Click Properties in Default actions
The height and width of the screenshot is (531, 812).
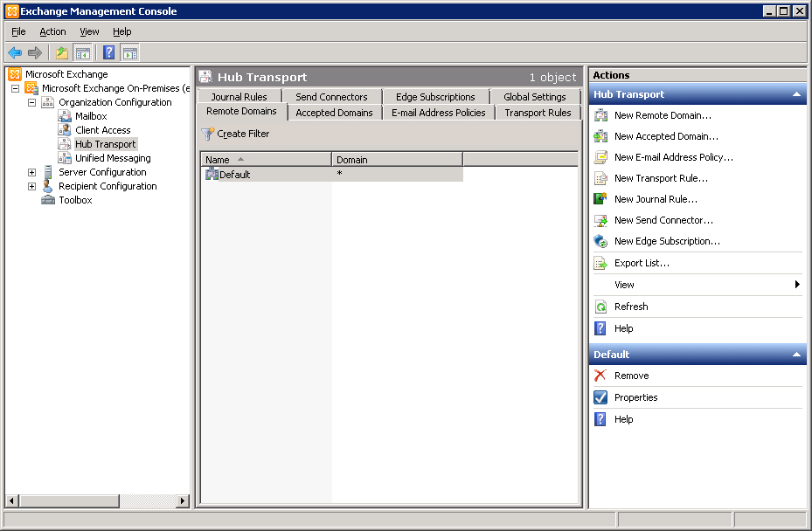coord(636,397)
